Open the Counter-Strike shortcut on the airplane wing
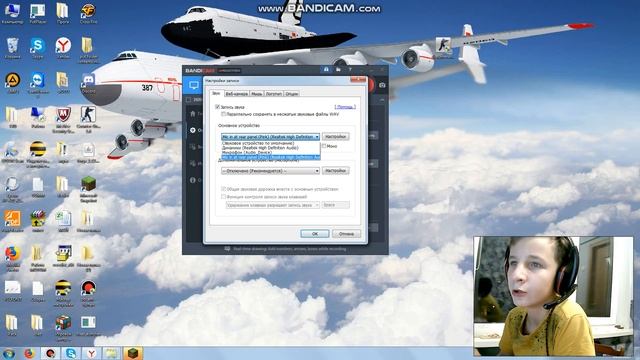The height and width of the screenshot is (360, 640). [x=444, y=47]
